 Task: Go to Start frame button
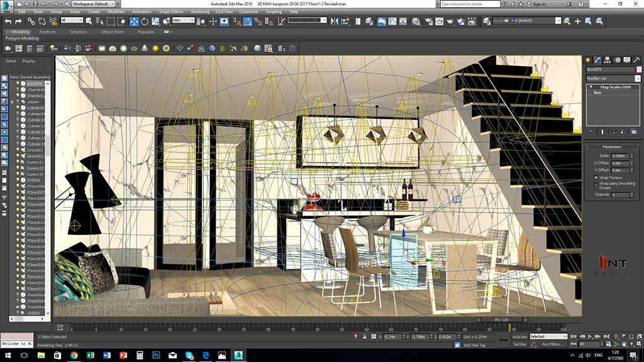point(574,337)
